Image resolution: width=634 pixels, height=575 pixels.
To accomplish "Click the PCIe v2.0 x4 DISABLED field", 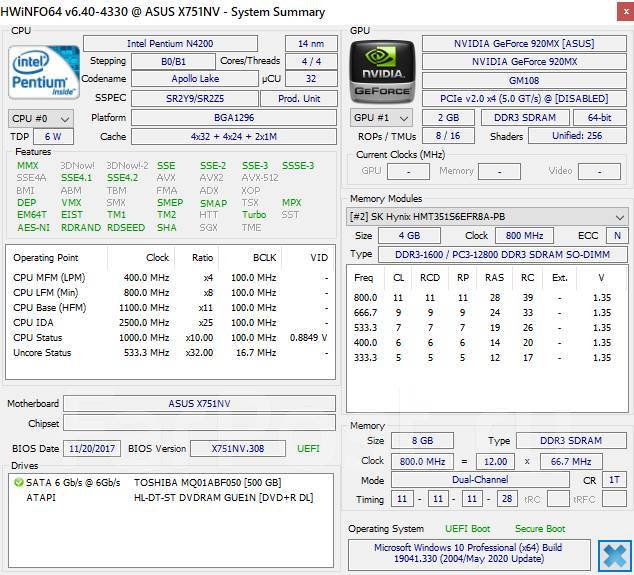I will click(524, 99).
